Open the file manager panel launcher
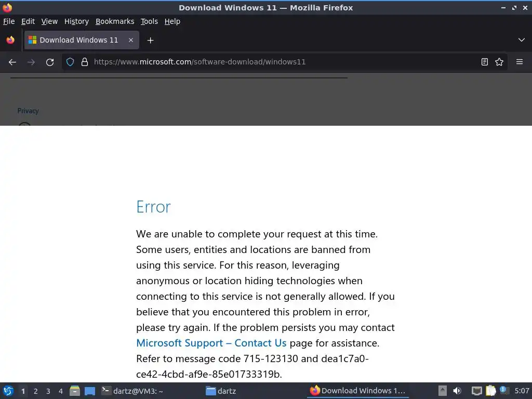Screen dimensions: 532x399 coord(75,391)
